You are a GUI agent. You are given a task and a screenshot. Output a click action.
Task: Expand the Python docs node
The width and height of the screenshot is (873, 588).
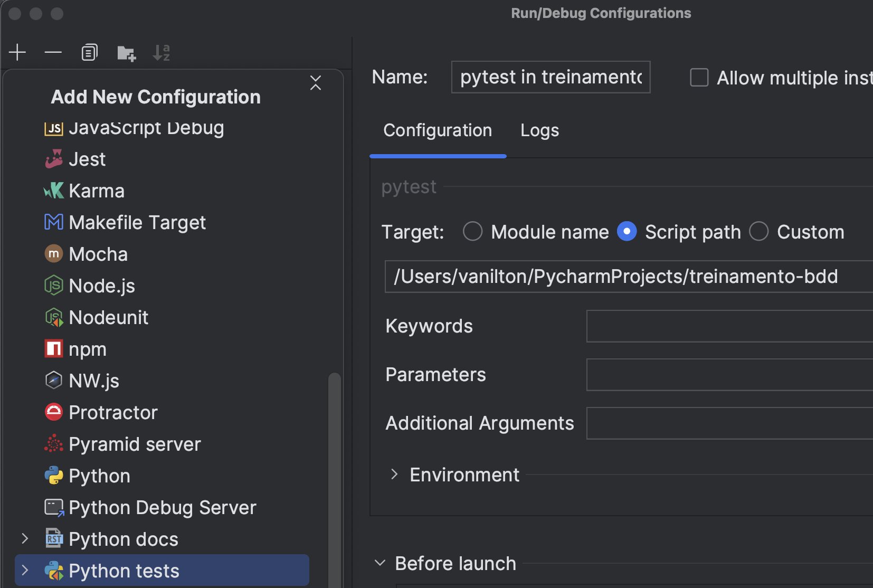[x=25, y=538]
